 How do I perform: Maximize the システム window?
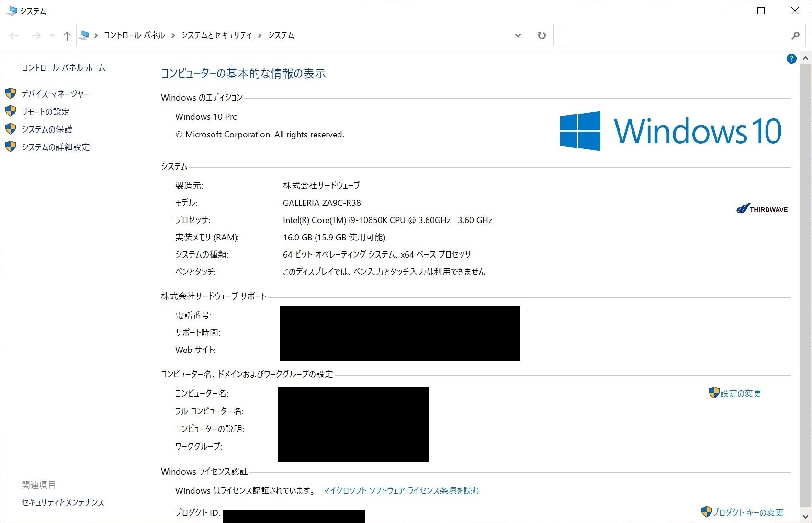click(x=761, y=11)
